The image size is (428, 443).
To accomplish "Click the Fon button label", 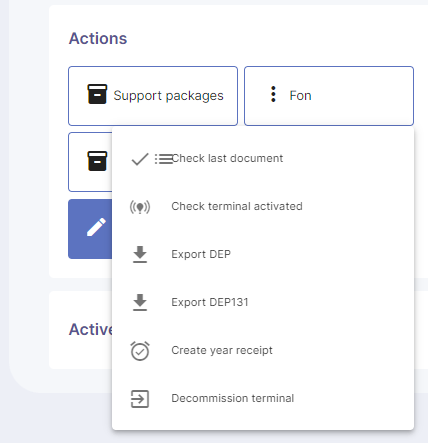I will [x=300, y=96].
